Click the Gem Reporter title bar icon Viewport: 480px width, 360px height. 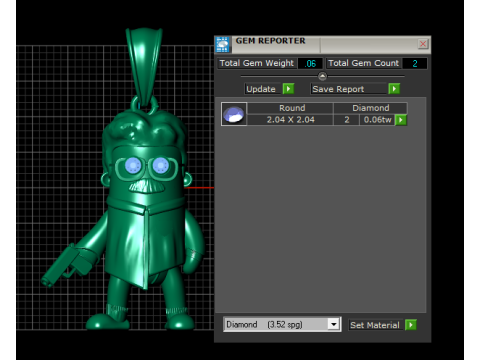click(222, 44)
